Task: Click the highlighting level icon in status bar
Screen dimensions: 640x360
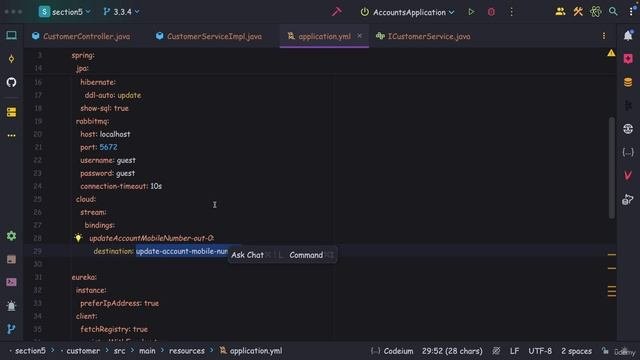Action: click(x=496, y=351)
